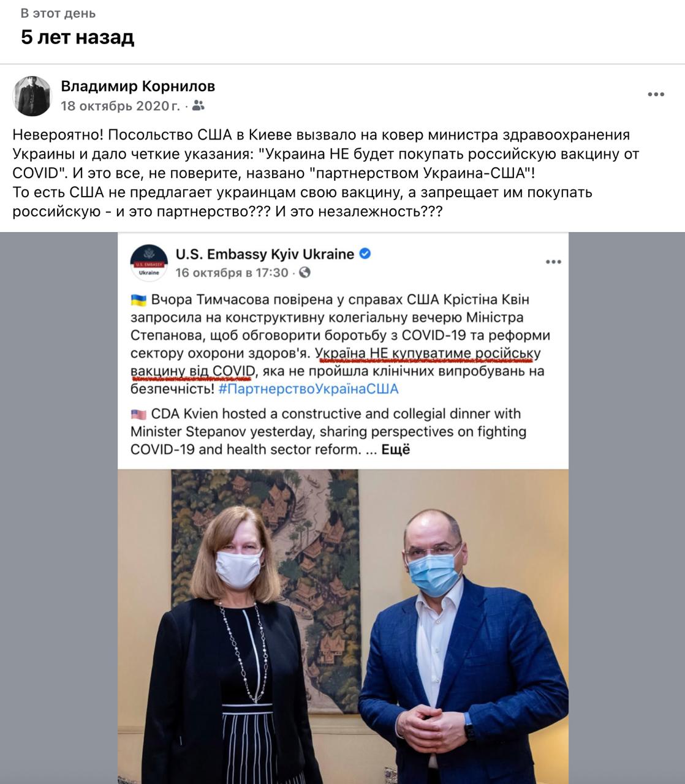Open the post date 18 октябрь 2020
The height and width of the screenshot is (784, 685).
(x=120, y=106)
